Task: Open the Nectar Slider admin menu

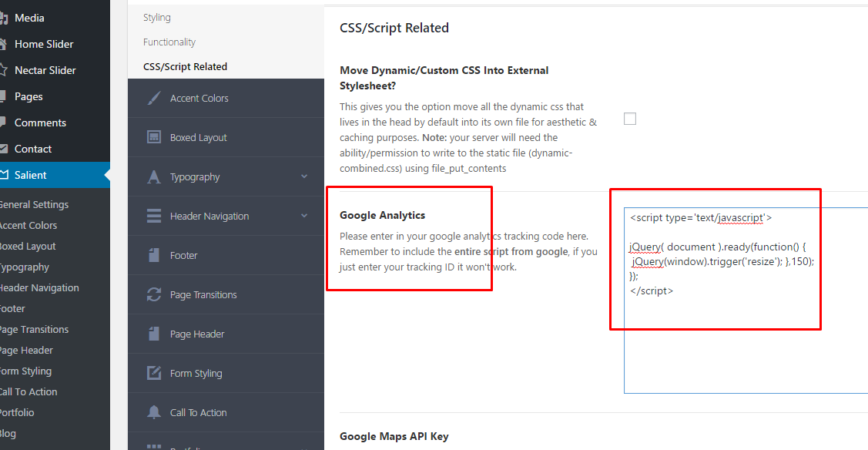Action: pyautogui.click(x=45, y=70)
